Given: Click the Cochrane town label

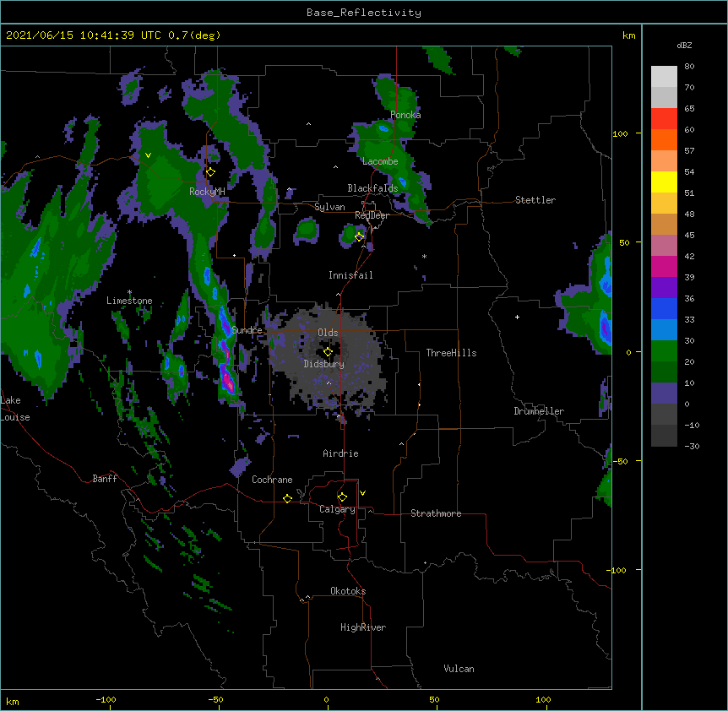Looking at the screenshot, I should (x=272, y=480).
